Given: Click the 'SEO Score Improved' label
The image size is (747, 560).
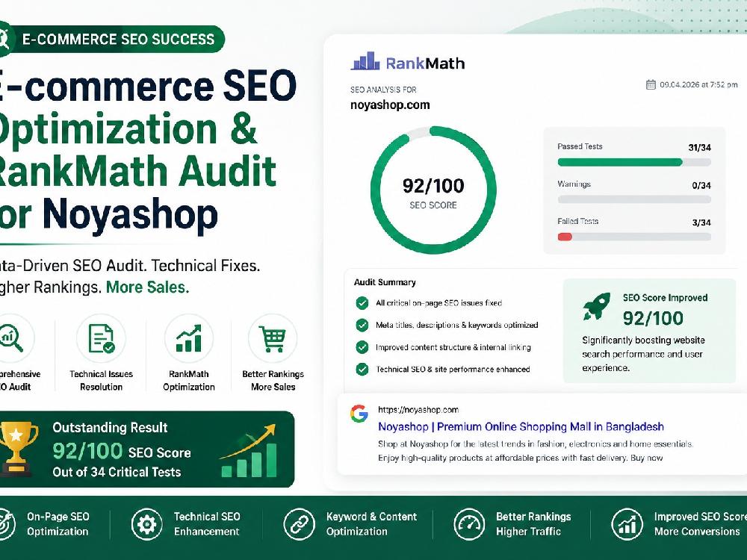Looking at the screenshot, I should (665, 298).
